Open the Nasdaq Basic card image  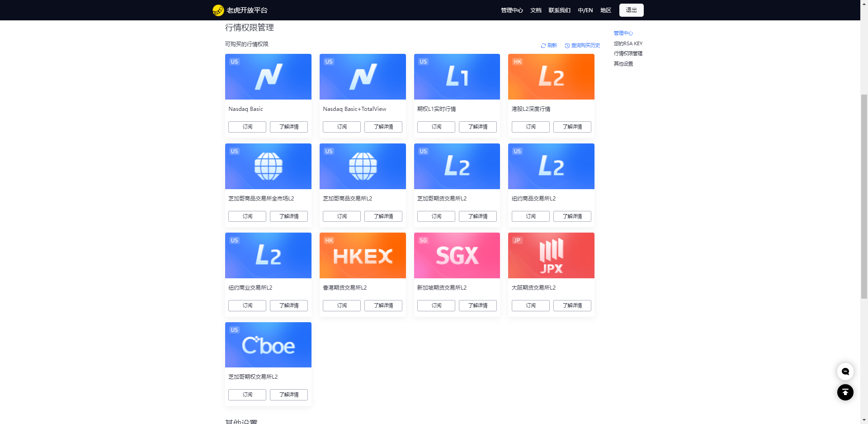[268, 76]
